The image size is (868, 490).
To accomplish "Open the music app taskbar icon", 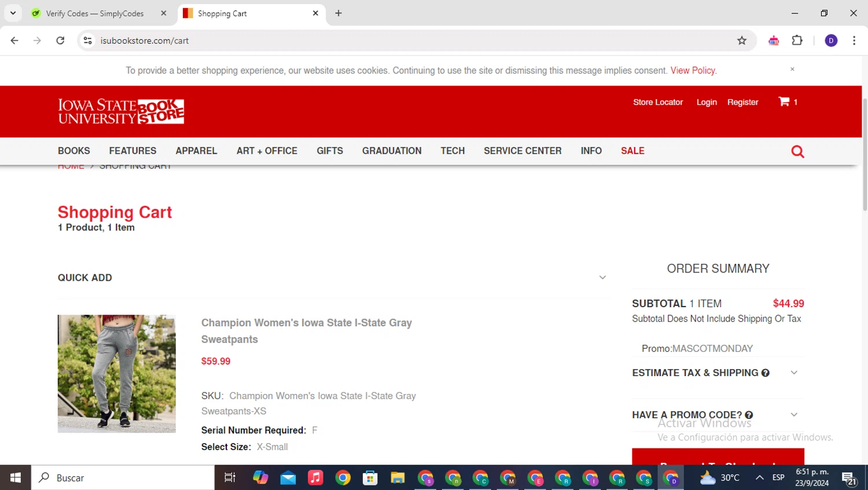I will click(x=315, y=477).
